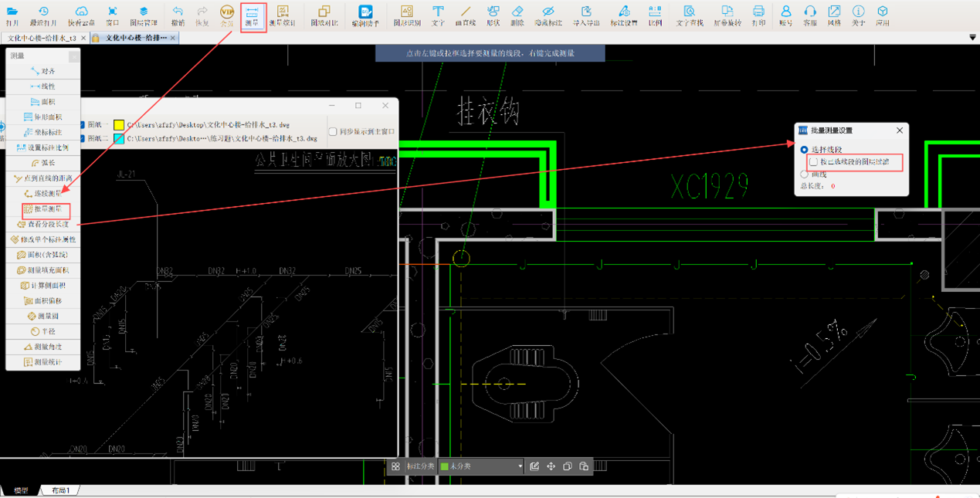Click 查看分段长度 in the measure panel
The width and height of the screenshot is (980, 498).
47,225
